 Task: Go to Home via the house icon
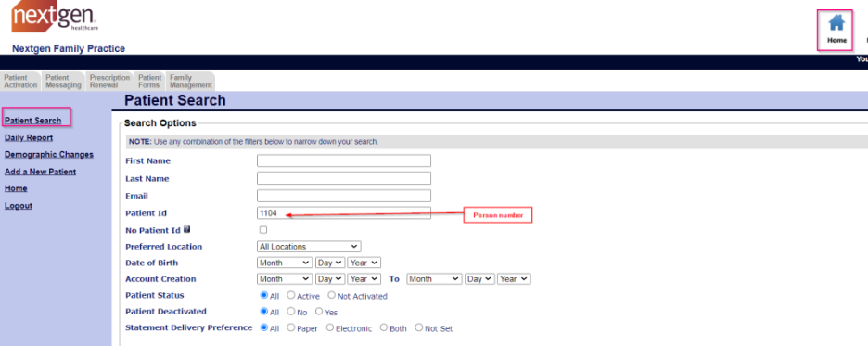(836, 22)
